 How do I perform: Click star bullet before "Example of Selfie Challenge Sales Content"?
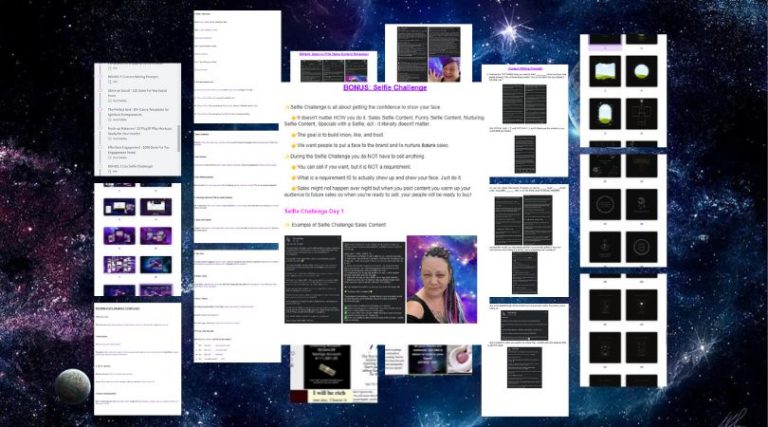pyautogui.click(x=287, y=224)
